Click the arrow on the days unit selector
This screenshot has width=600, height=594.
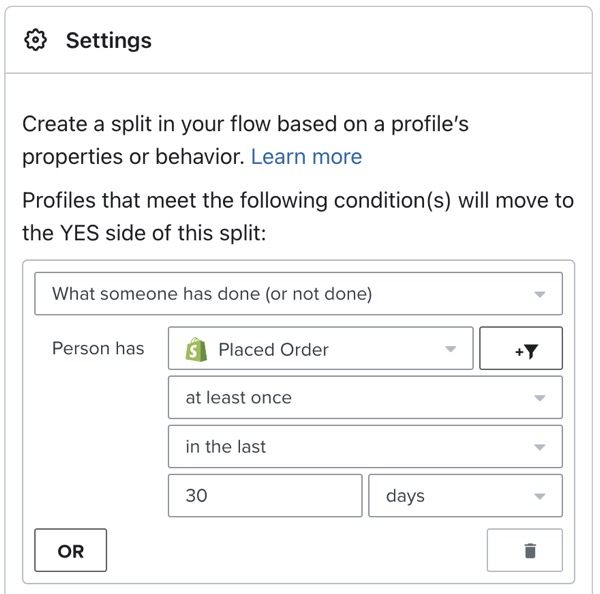click(x=540, y=496)
